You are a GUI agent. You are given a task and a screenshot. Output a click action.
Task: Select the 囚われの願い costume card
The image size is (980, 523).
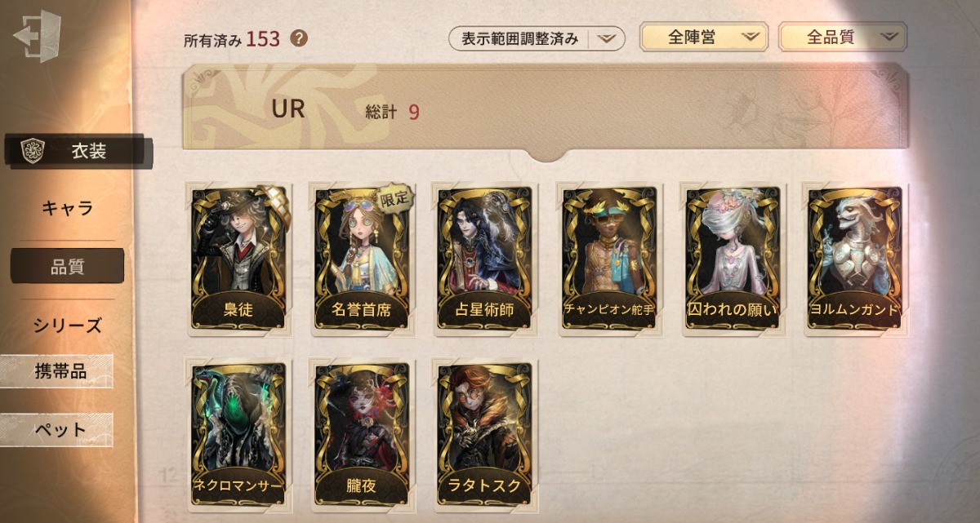click(x=733, y=258)
